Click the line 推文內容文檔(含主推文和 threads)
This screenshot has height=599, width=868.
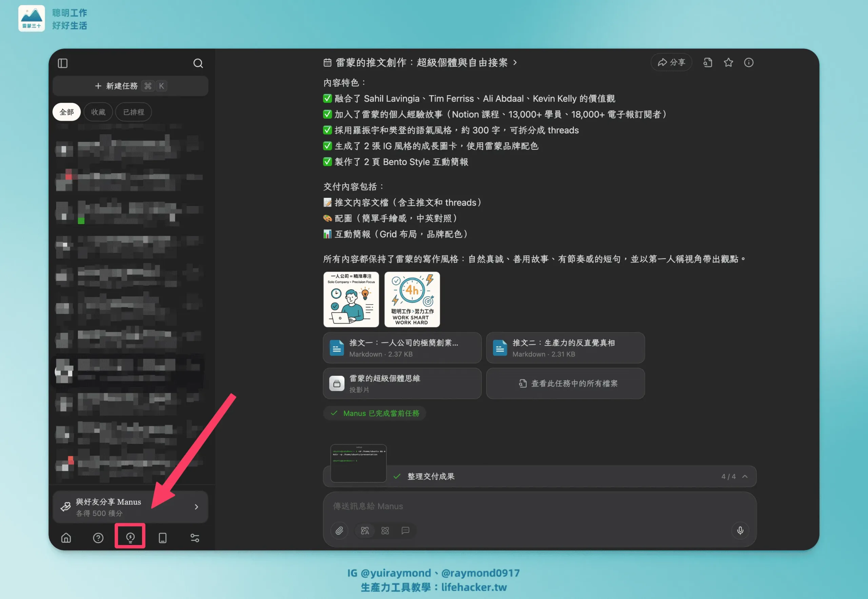point(403,203)
